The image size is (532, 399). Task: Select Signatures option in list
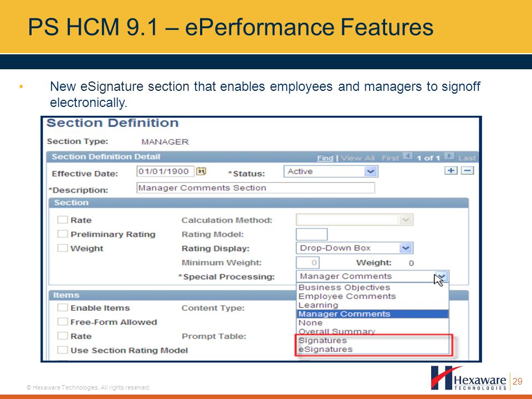323,340
